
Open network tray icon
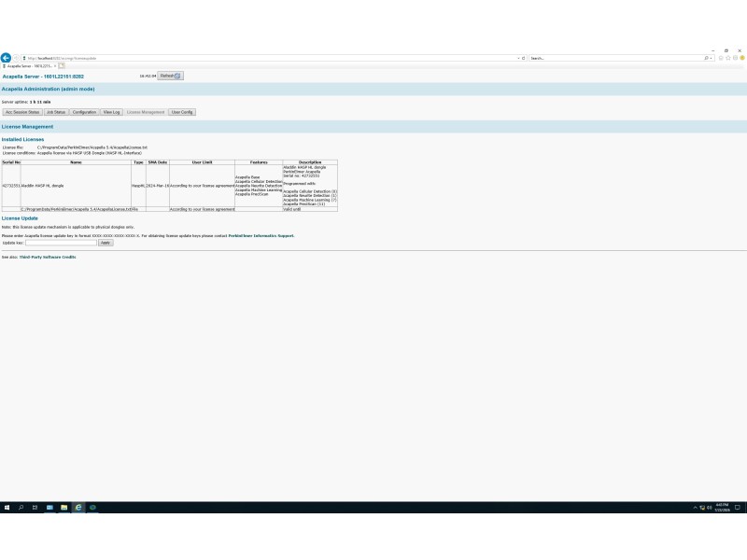point(702,508)
